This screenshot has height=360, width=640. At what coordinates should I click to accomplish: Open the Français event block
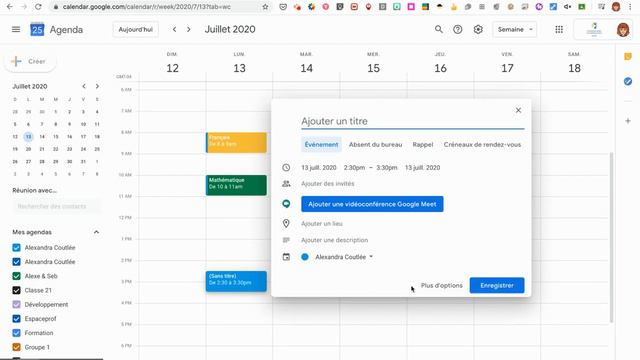point(236,142)
